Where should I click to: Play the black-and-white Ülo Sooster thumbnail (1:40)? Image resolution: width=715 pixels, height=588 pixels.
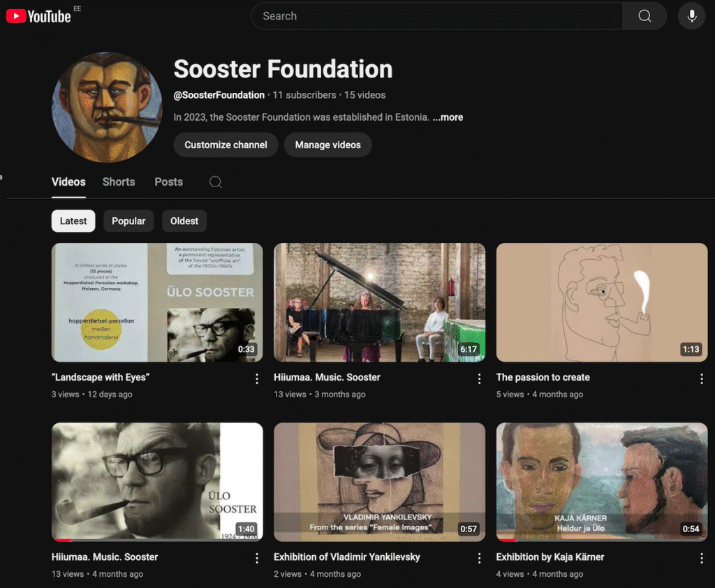157,482
